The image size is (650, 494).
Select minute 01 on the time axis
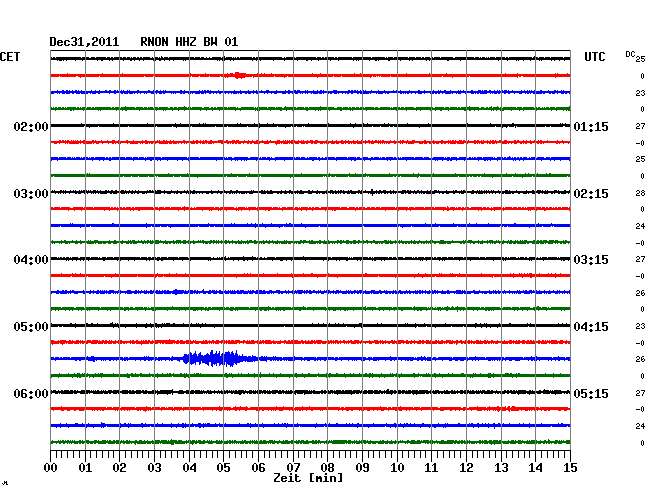[x=85, y=468]
